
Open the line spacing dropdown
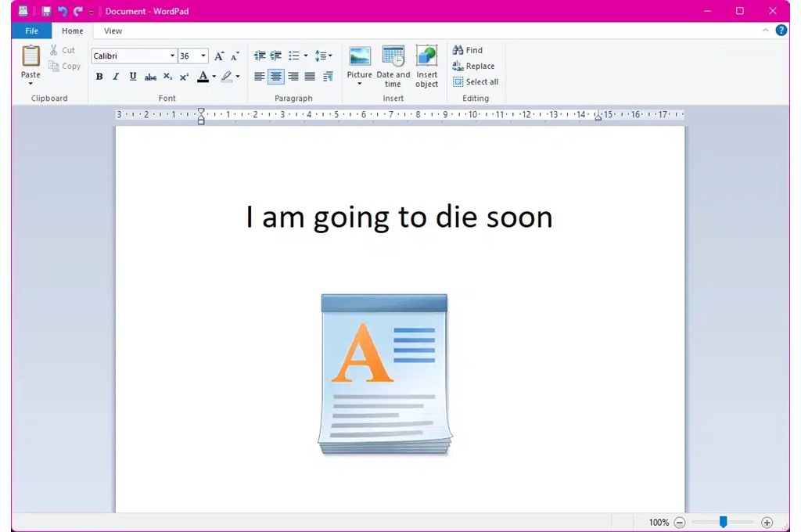pyautogui.click(x=323, y=56)
